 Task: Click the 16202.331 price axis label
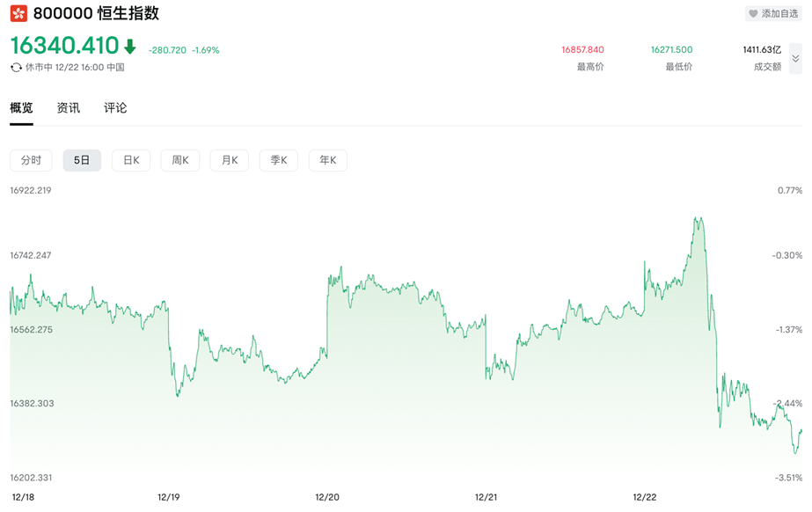point(31,478)
